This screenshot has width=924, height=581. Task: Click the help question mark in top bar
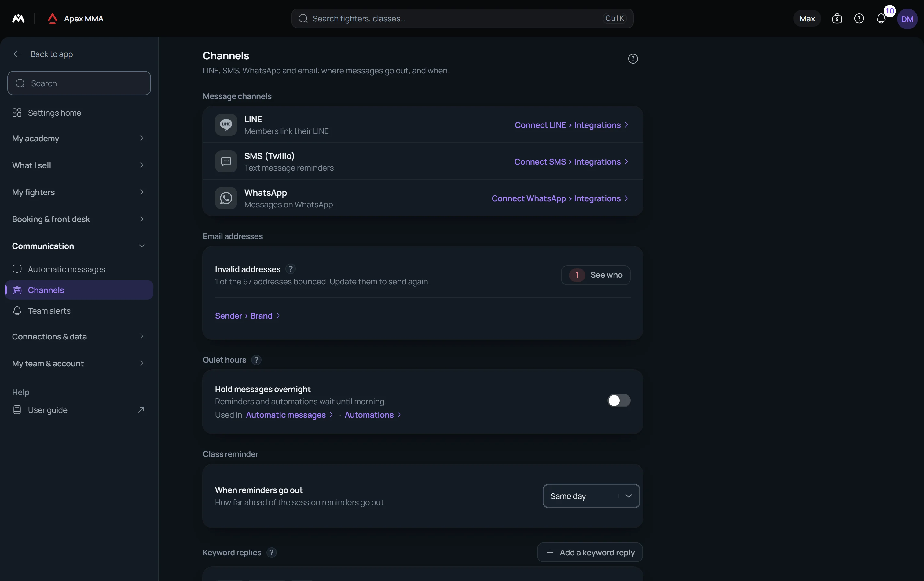click(x=859, y=18)
